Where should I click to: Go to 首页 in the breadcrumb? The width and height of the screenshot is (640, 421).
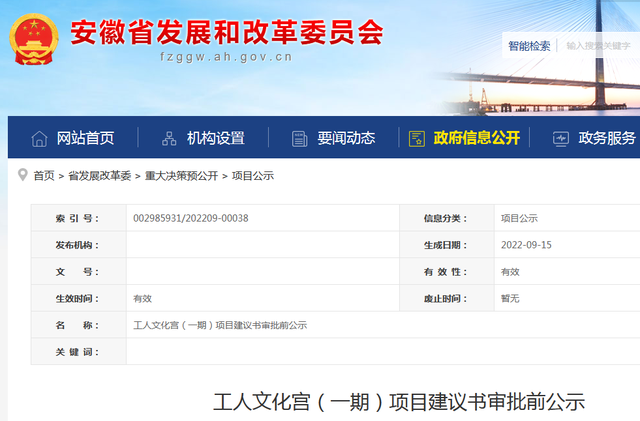pos(44,176)
